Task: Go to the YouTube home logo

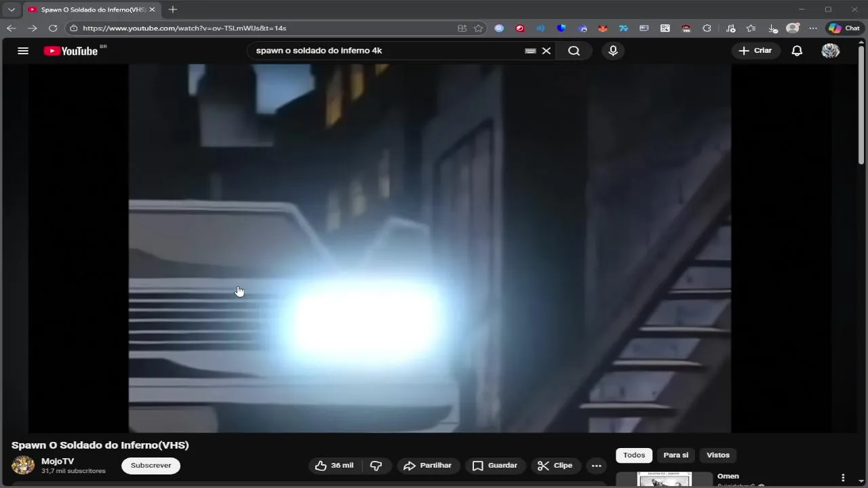Action: tap(71, 51)
